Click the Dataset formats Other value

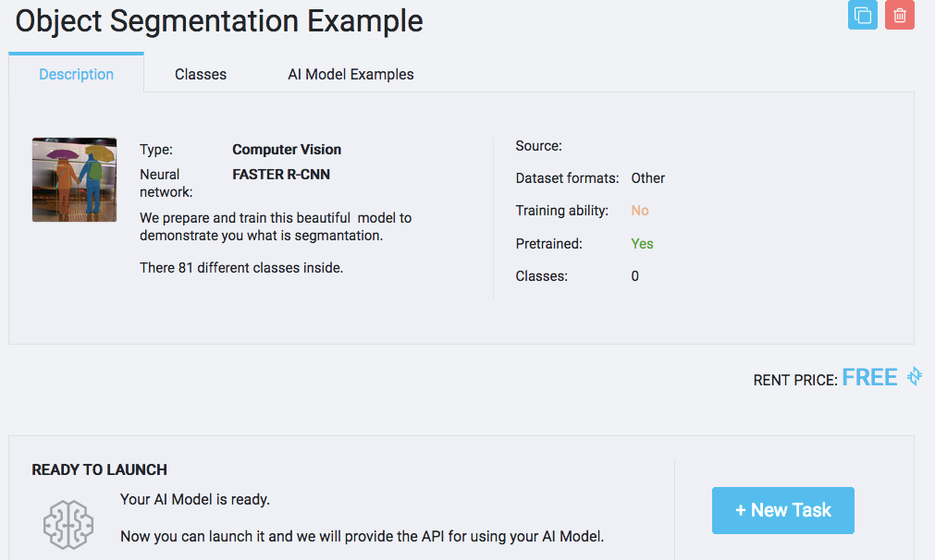[x=648, y=178]
